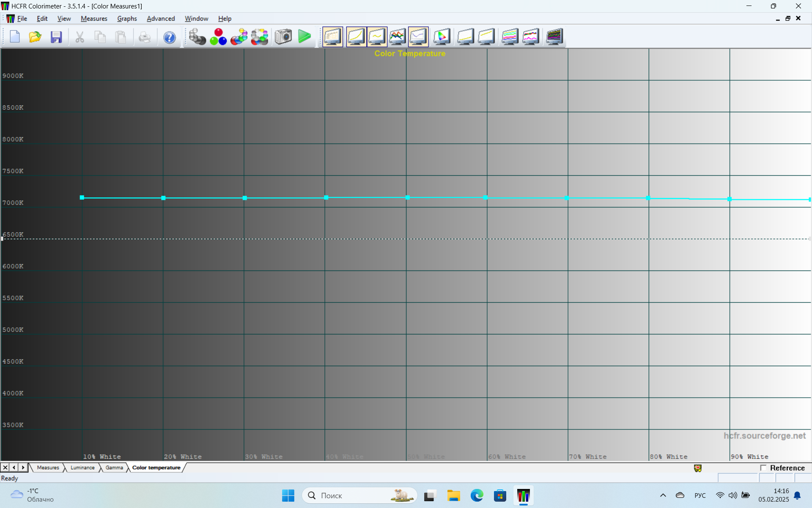Click the camera sensor configuration icon
The image size is (812, 508).
[283, 37]
